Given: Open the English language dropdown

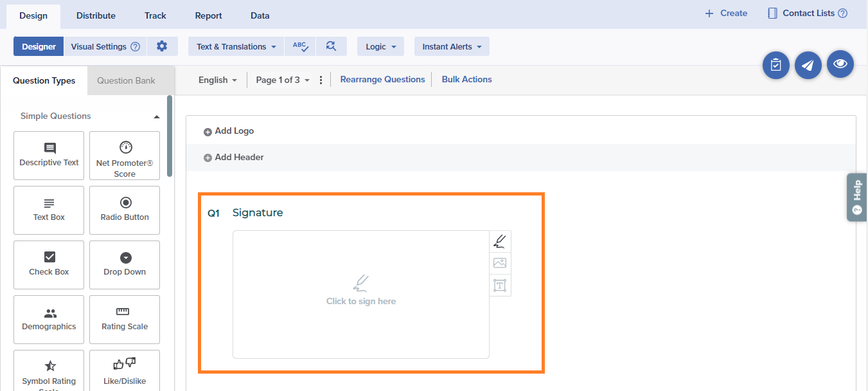Looking at the screenshot, I should pos(217,80).
